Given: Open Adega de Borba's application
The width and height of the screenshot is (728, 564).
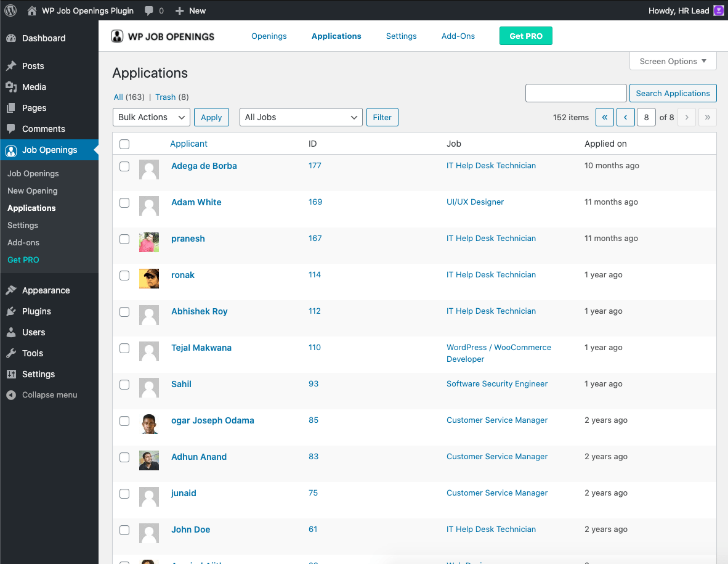Looking at the screenshot, I should click(x=204, y=166).
